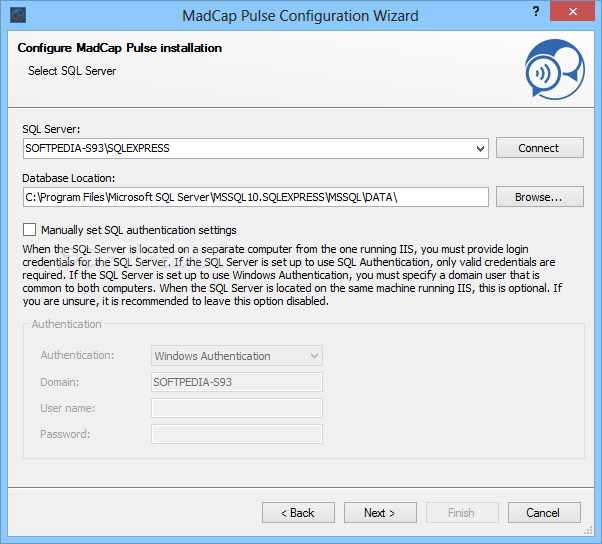The height and width of the screenshot is (544, 602).
Task: Click the Database Location path field
Action: coord(256,197)
